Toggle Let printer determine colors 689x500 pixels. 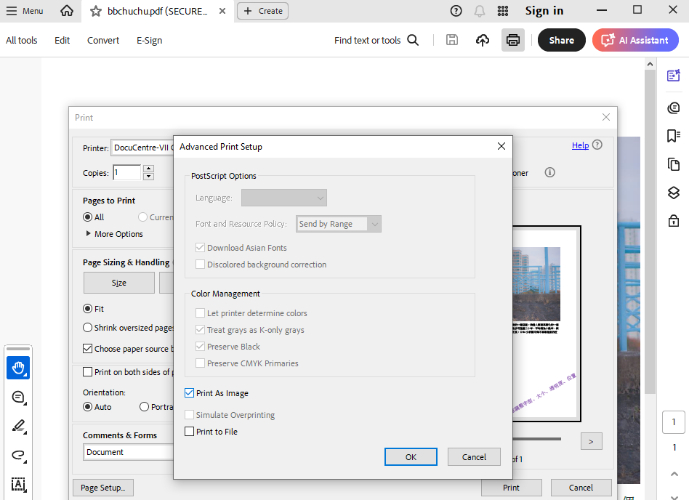pos(200,313)
